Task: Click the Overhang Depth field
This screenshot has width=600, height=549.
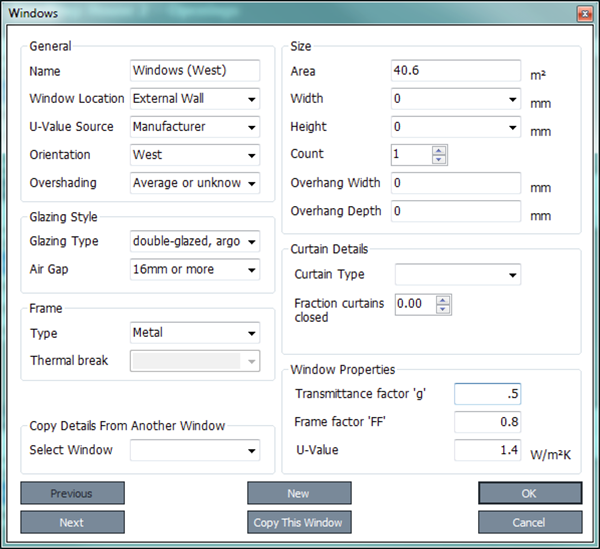Action: [x=456, y=211]
